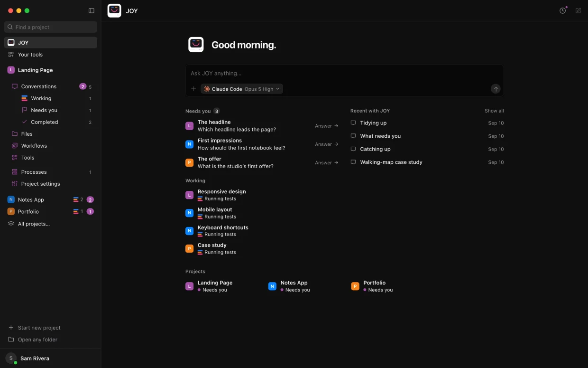Viewport: 588px width, 368px height.
Task: Open the Keyboard shortcuts working task
Action: click(x=262, y=231)
